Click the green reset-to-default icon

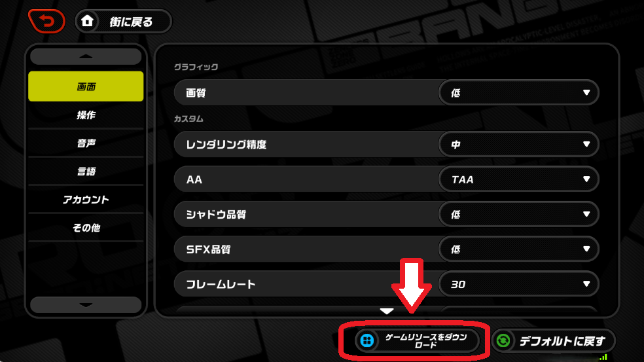503,340
